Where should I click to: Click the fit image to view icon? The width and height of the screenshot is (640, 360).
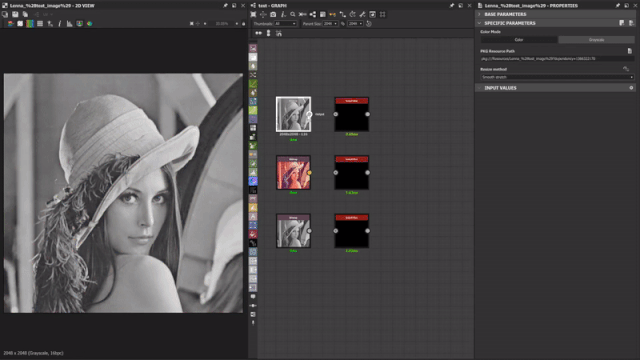tap(191, 24)
